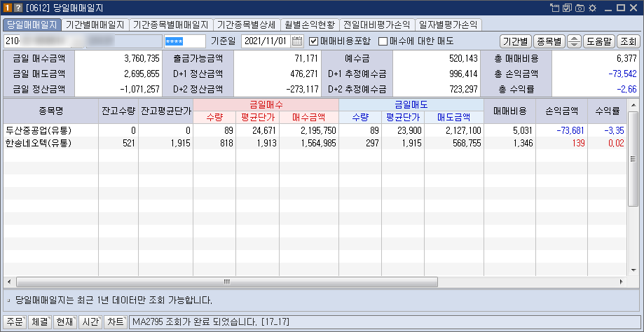
Task: Click the question mark help icon
Action: (18, 8)
